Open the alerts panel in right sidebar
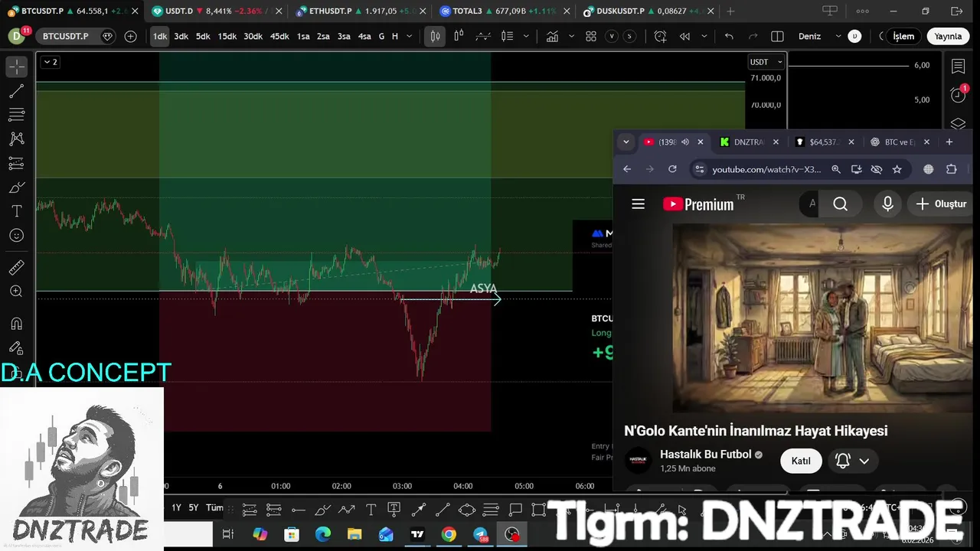This screenshot has height=551, width=980. 958,95
